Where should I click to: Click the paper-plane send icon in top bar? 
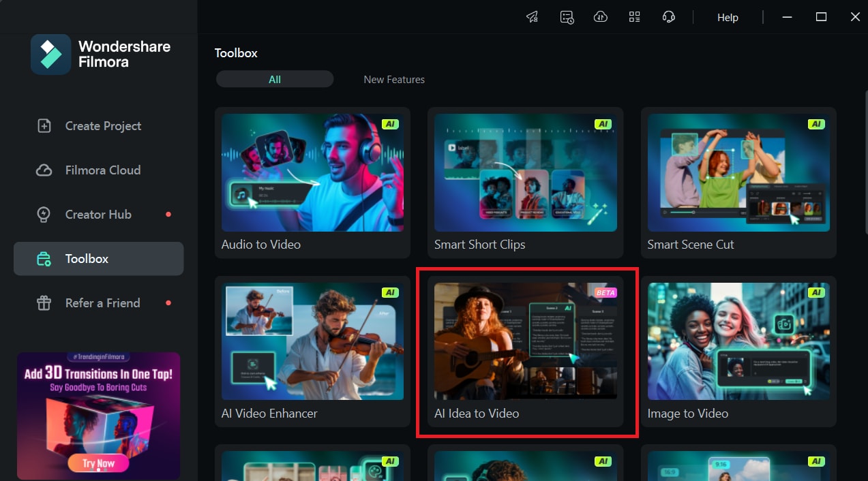tap(532, 17)
